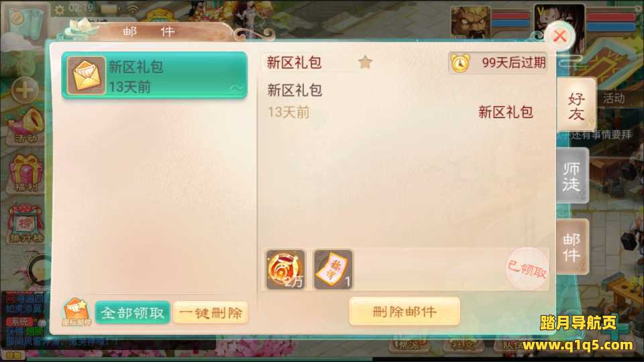
Task: Close the mail window with the X
Action: click(x=559, y=36)
